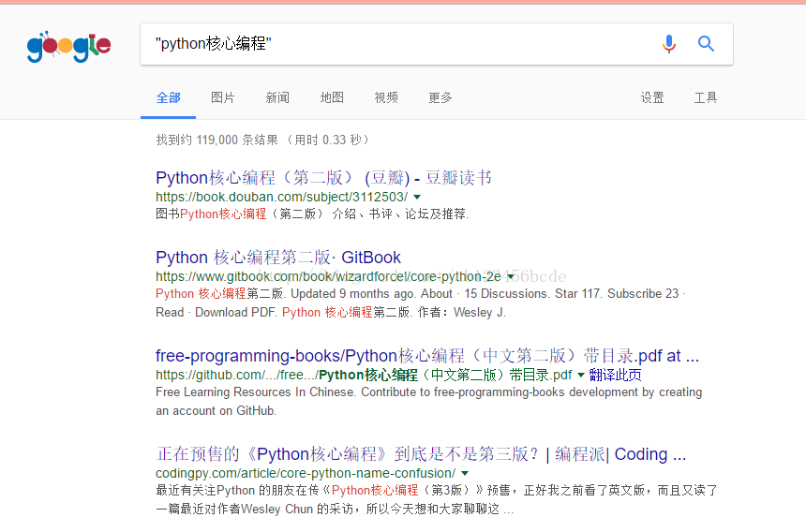
Task: Click the 一篇最近对作者Wesley Chun snippet line
Action: point(335,509)
